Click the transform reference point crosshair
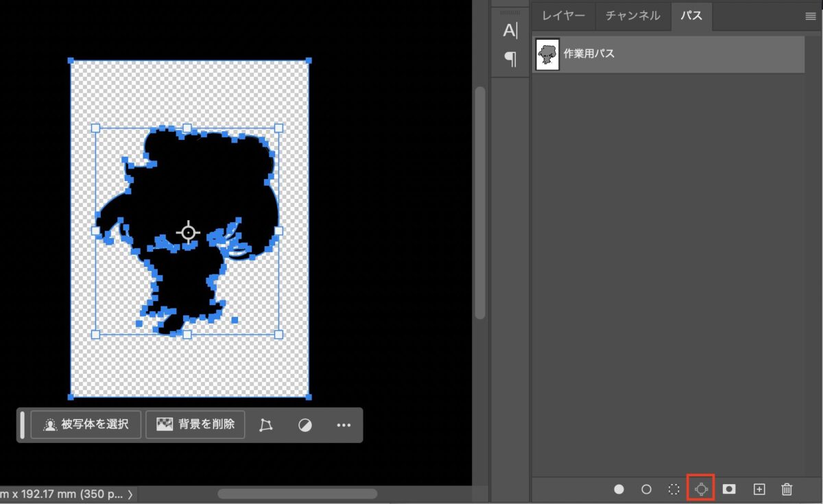The width and height of the screenshot is (823, 504). point(187,232)
